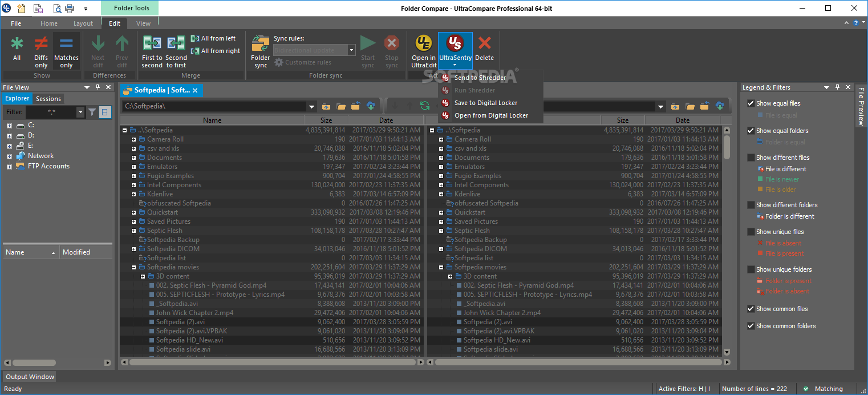Show All items with the asterisk icon

[17, 49]
